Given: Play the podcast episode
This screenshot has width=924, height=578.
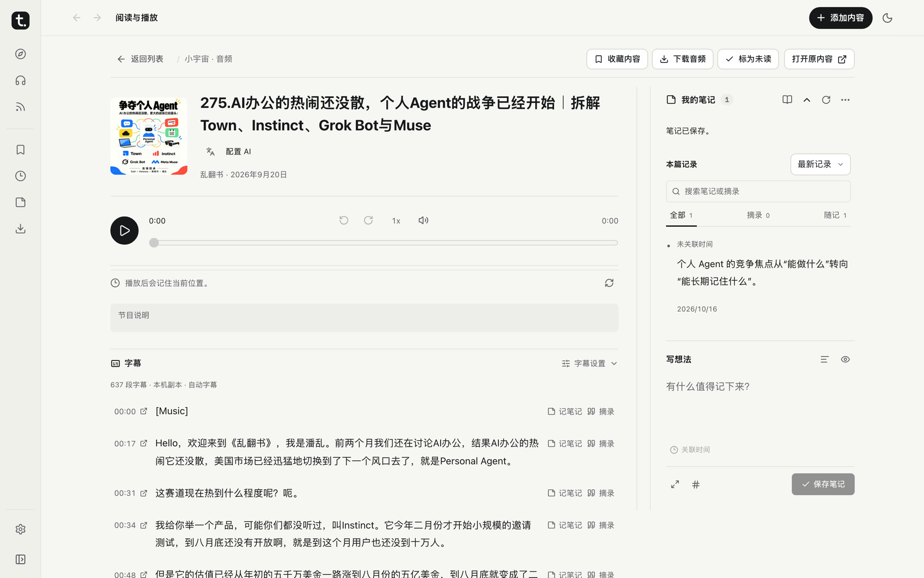Looking at the screenshot, I should click(124, 230).
